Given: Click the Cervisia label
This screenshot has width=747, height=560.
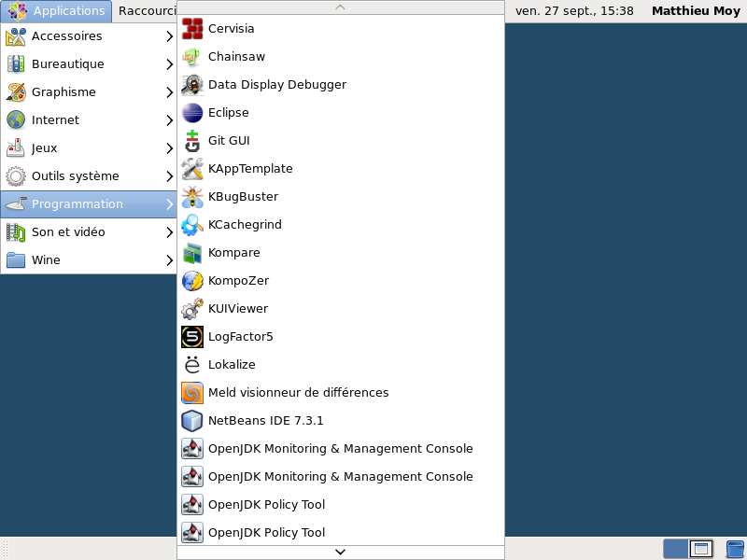Looking at the screenshot, I should [x=231, y=29].
